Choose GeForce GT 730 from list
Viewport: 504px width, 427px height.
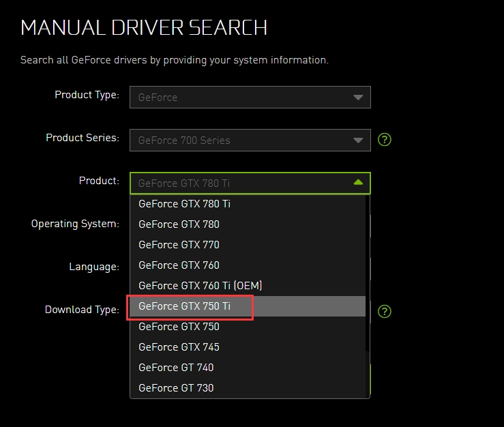click(248, 388)
